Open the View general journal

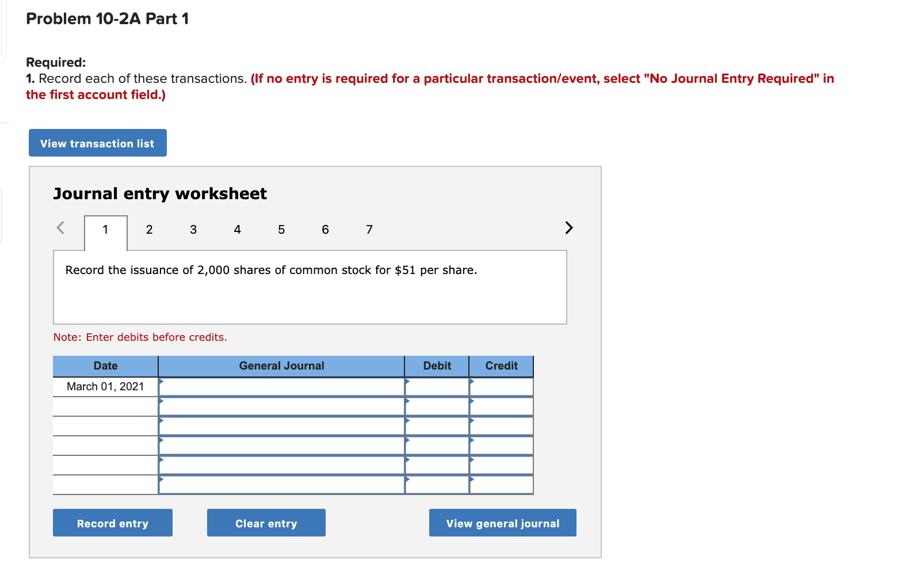pyautogui.click(x=502, y=523)
